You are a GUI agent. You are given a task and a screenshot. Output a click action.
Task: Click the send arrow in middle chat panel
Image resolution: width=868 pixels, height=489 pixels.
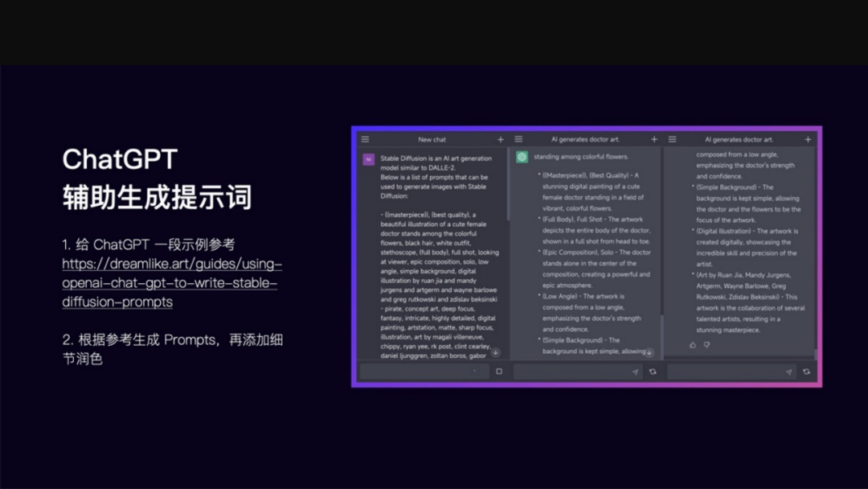pyautogui.click(x=635, y=372)
